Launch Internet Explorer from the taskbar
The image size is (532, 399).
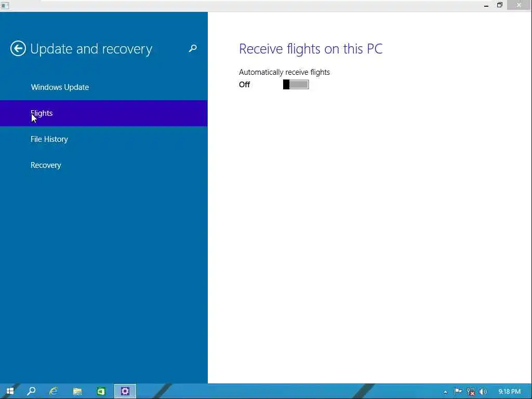click(x=54, y=391)
